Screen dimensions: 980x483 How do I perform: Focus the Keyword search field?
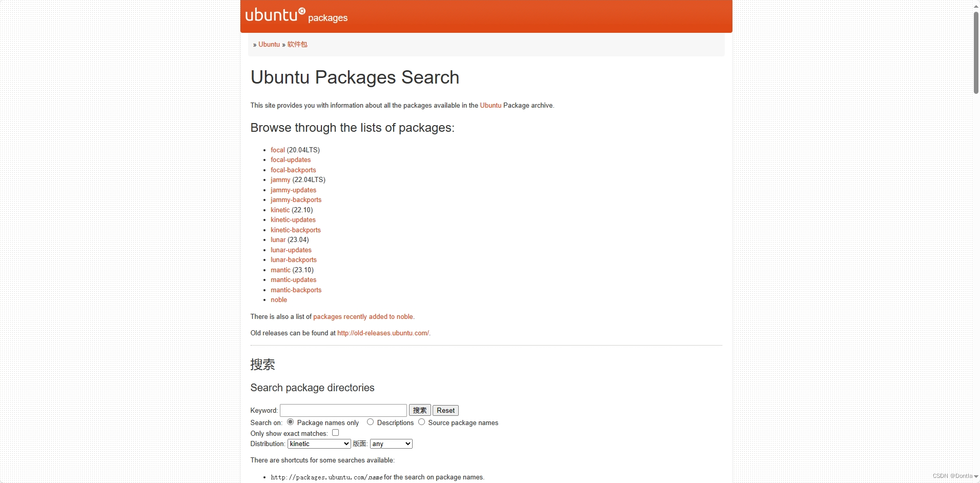tap(343, 410)
